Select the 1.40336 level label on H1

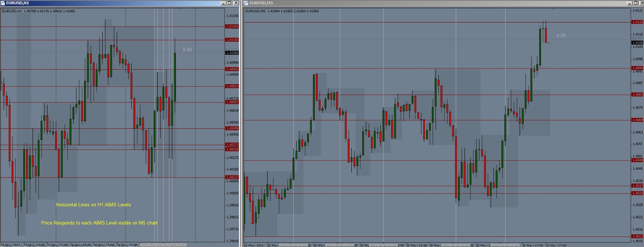point(232,149)
